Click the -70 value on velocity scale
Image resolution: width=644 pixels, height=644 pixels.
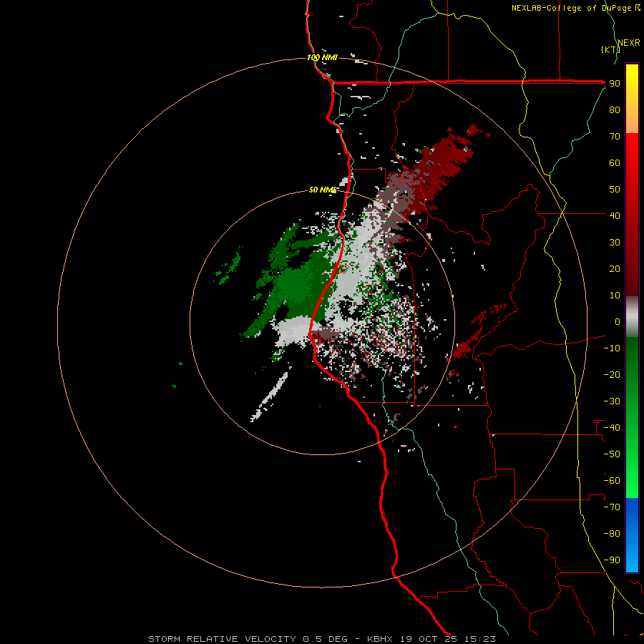(612, 507)
